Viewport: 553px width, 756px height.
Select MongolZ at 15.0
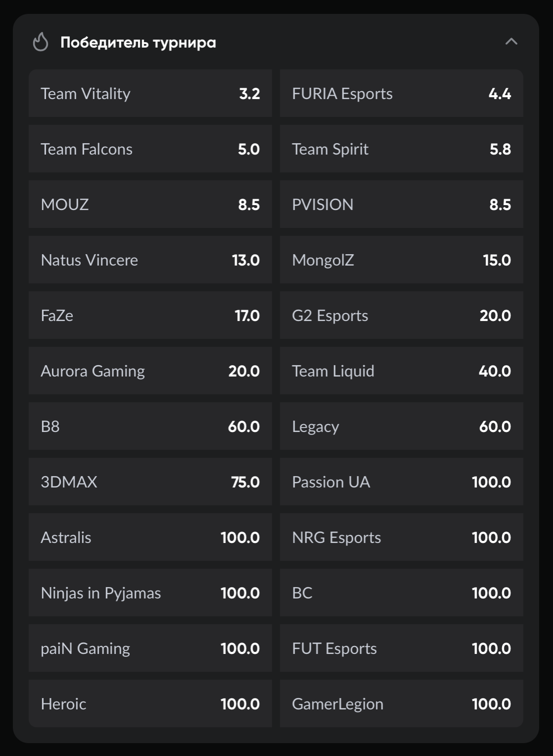point(401,260)
